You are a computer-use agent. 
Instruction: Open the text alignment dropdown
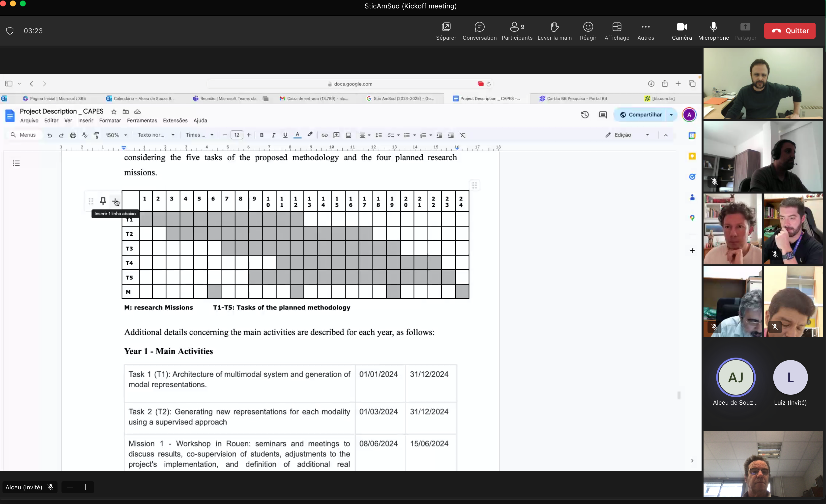[365, 135]
